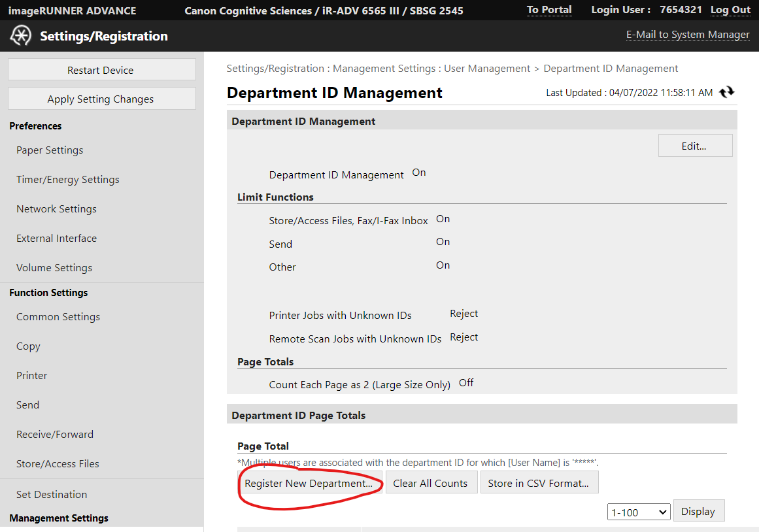Clear All Counts for departments

(x=430, y=483)
